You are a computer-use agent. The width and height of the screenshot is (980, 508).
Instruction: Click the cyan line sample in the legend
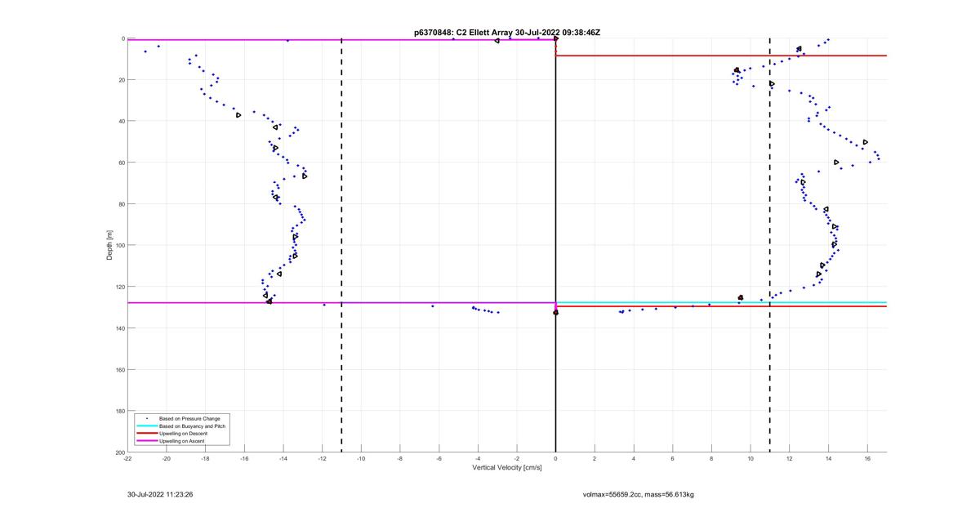pos(146,426)
